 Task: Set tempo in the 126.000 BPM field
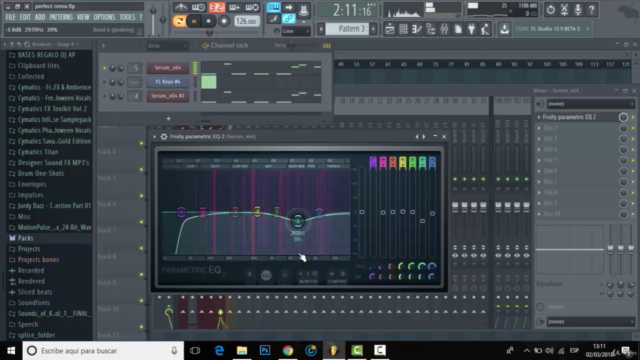[247, 21]
